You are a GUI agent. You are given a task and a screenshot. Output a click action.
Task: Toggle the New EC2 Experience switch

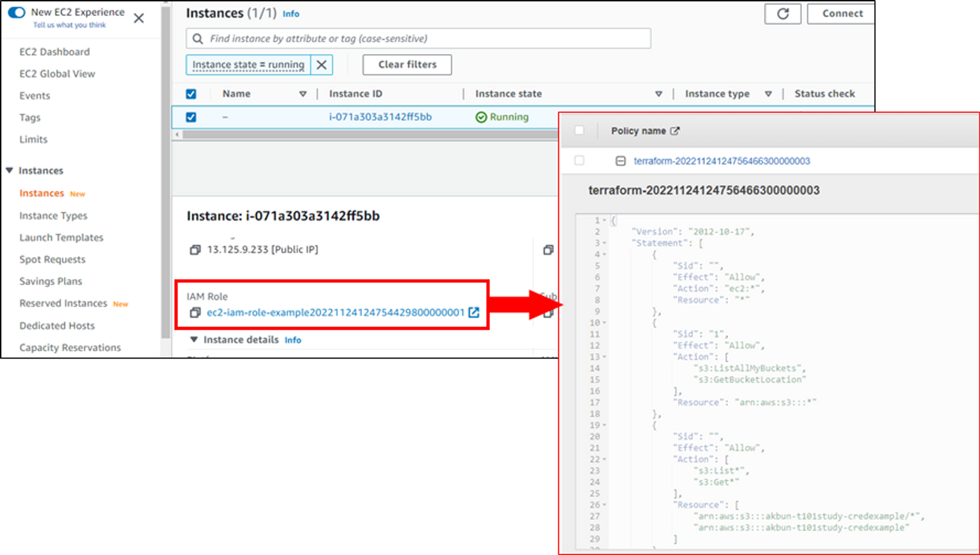click(17, 12)
